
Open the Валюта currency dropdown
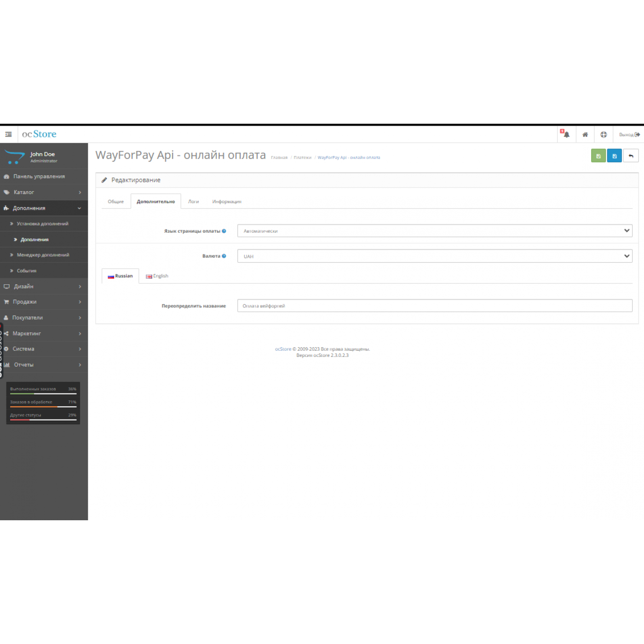pyautogui.click(x=434, y=256)
